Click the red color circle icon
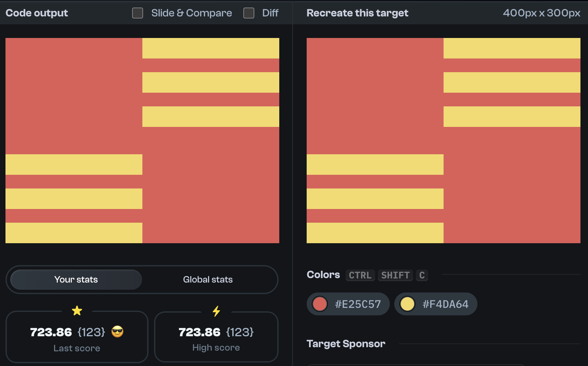 pos(320,303)
